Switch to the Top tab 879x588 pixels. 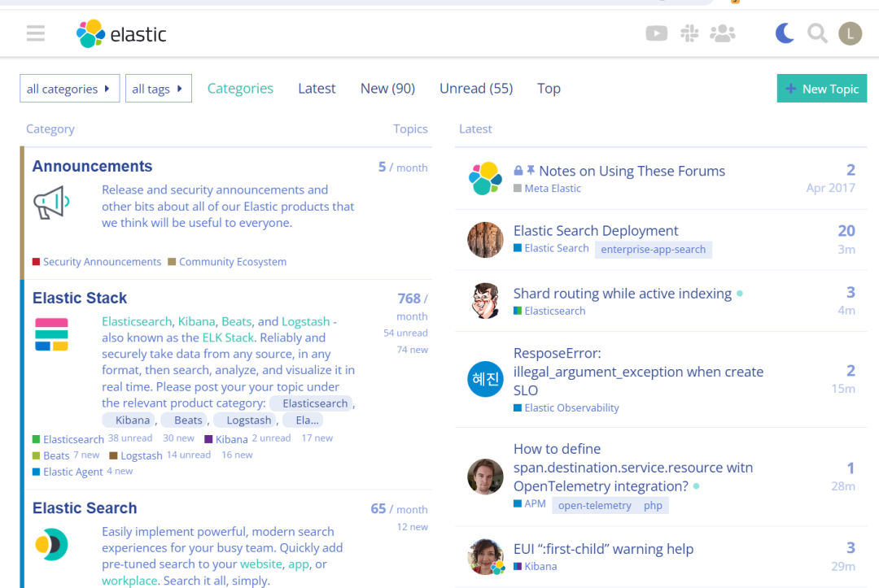(x=549, y=89)
